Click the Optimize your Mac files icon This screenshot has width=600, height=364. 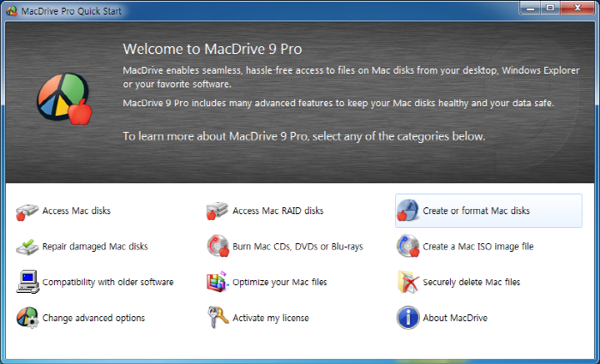pos(218,282)
